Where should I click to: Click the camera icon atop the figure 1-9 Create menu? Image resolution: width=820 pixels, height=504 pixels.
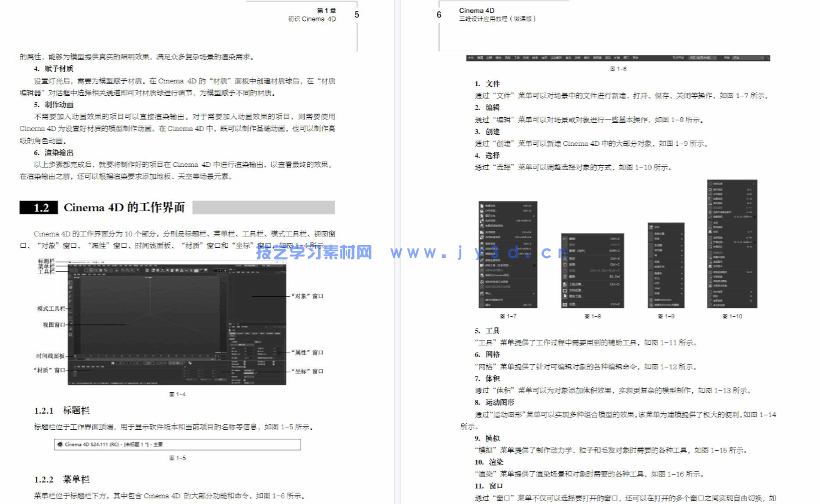coord(651,227)
